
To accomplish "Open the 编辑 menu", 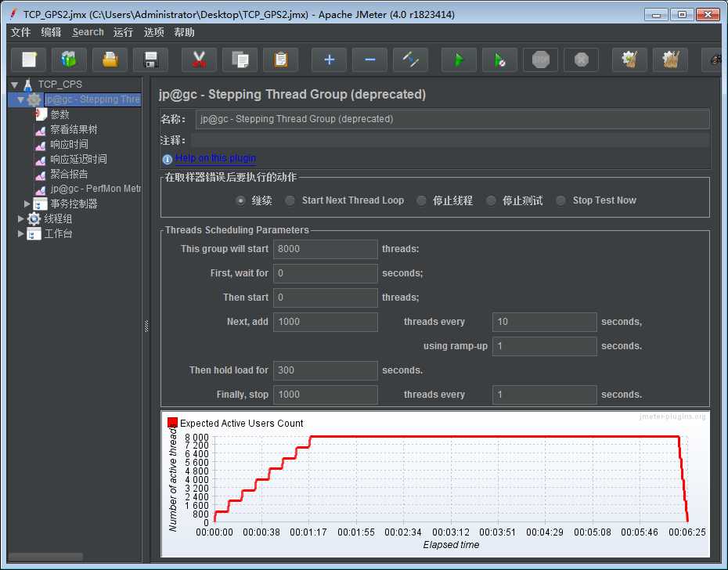I will [x=51, y=32].
